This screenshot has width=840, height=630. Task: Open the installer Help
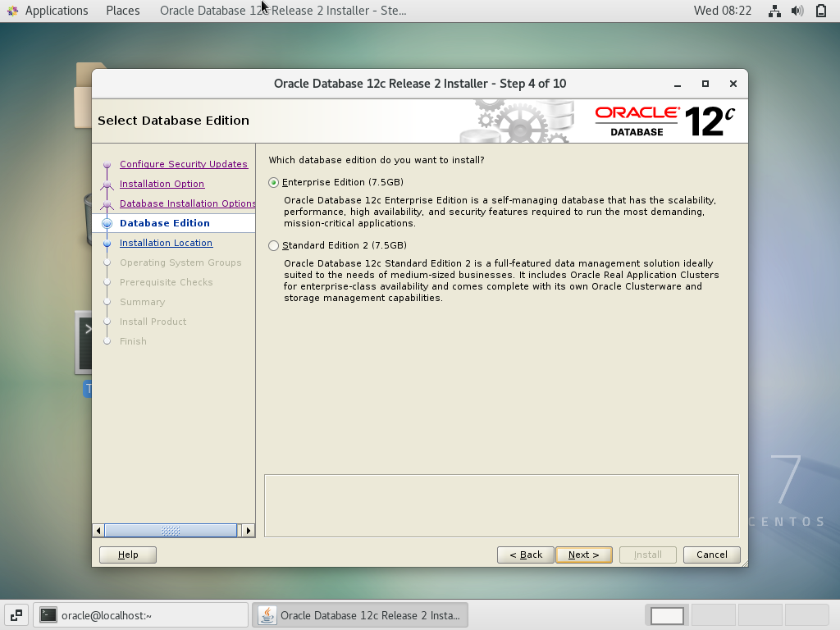click(128, 555)
